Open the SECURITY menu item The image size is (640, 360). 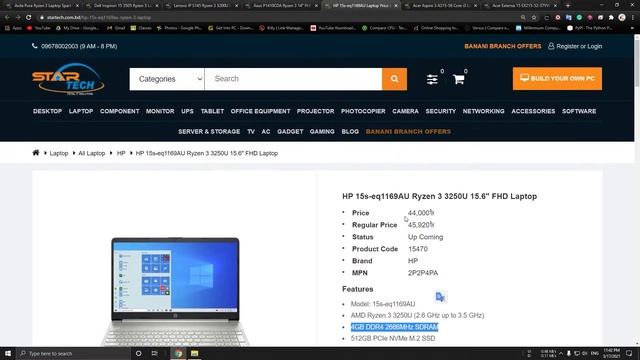[x=441, y=111]
